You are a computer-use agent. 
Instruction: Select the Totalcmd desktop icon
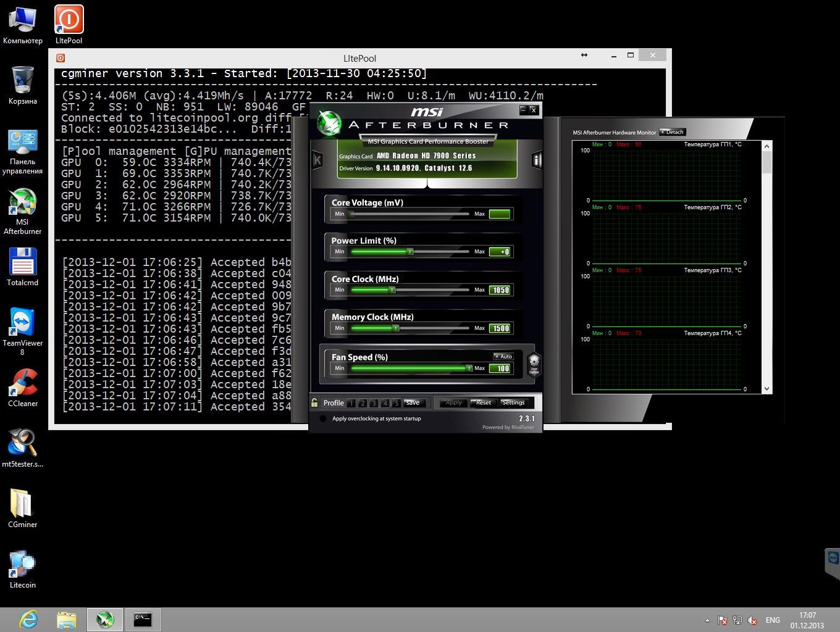23,267
